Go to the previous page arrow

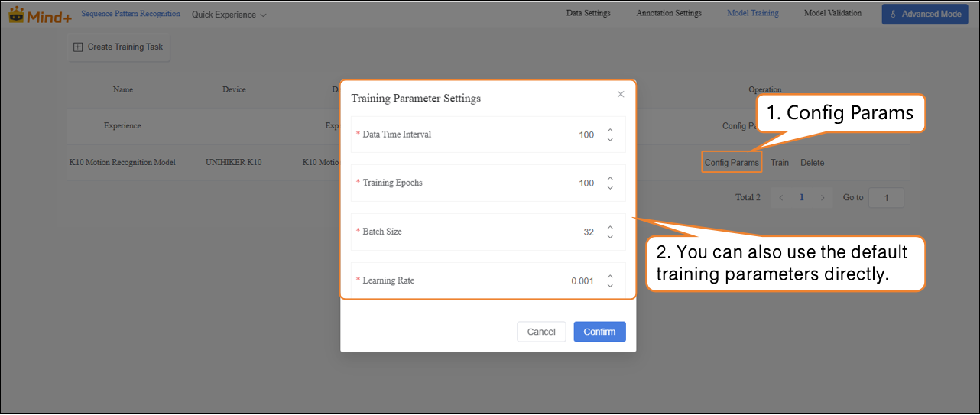coord(780,197)
